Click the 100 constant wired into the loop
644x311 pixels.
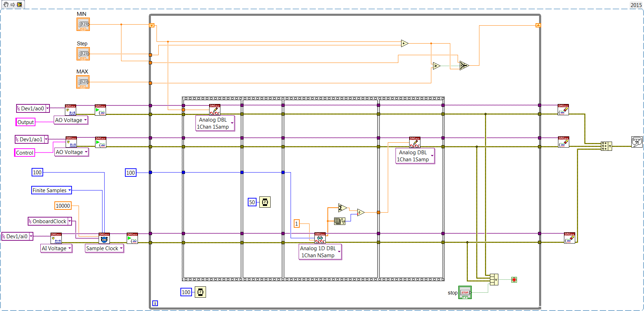[131, 173]
